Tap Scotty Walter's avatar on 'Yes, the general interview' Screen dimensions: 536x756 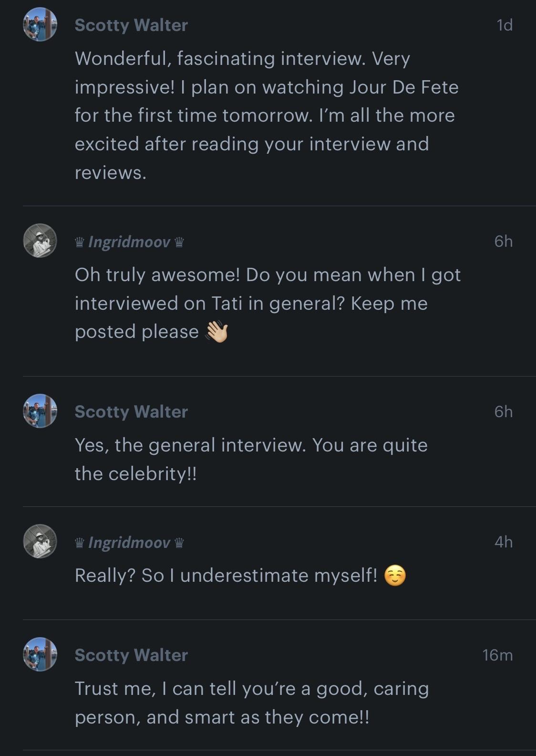coord(40,411)
